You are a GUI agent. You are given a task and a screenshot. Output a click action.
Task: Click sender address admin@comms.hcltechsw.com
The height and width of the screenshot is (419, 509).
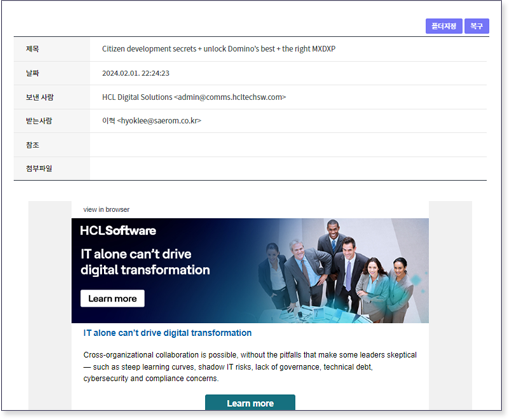click(230, 97)
